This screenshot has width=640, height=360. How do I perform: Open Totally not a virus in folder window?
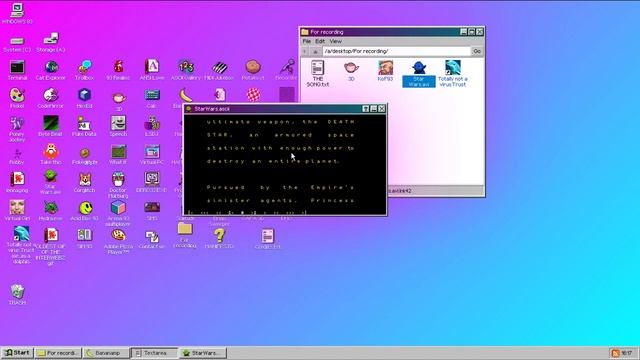(453, 73)
